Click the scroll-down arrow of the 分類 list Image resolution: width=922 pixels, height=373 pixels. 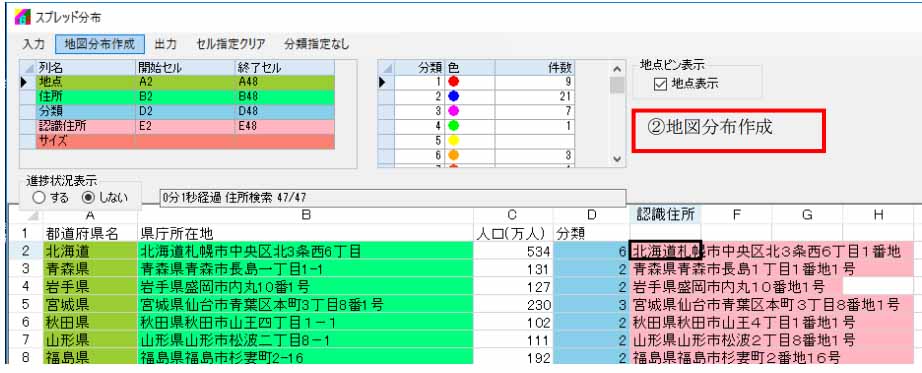tap(616, 159)
